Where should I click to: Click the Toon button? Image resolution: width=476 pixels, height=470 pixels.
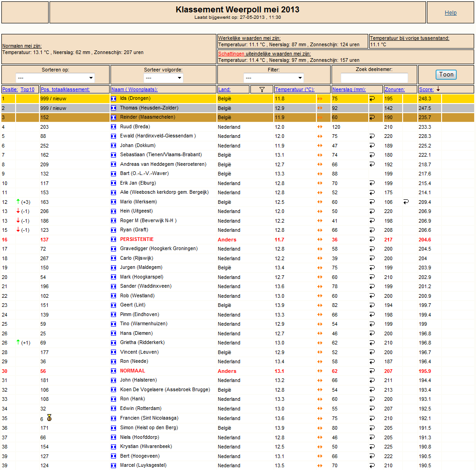point(446,75)
